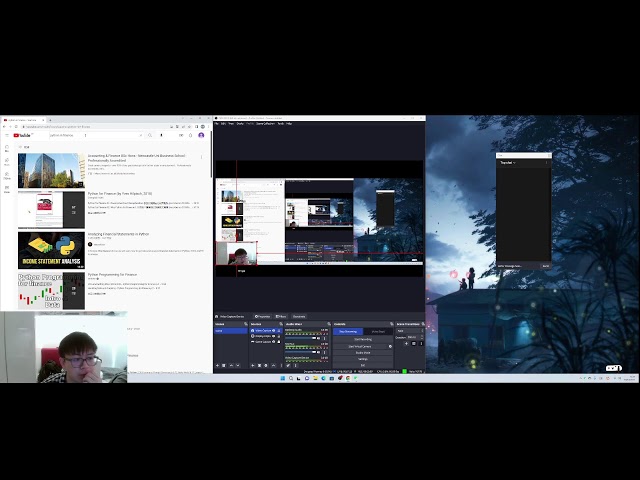The height and width of the screenshot is (480, 640).
Task: Click Start Virtual Camera button
Action: click(360, 347)
